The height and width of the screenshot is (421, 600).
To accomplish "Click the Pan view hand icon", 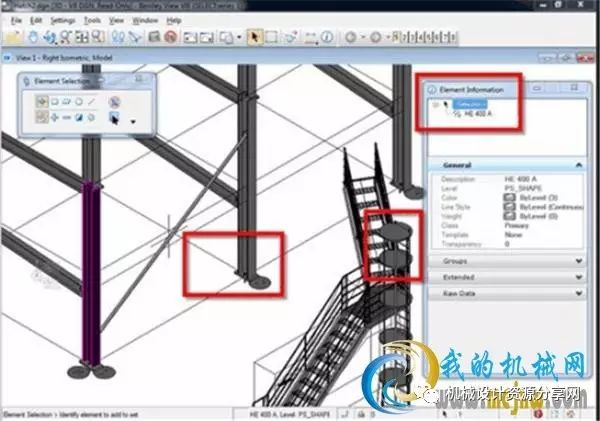I will [33, 38].
